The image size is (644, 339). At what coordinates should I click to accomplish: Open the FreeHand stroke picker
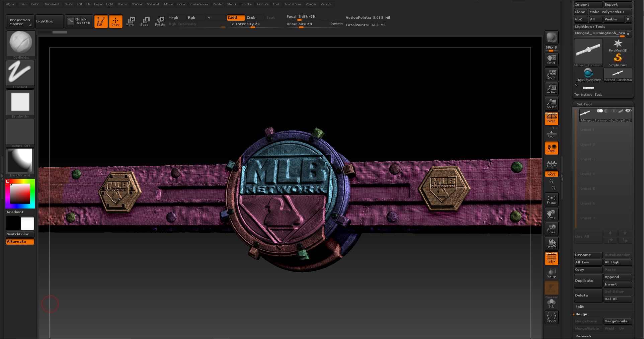[x=20, y=74]
